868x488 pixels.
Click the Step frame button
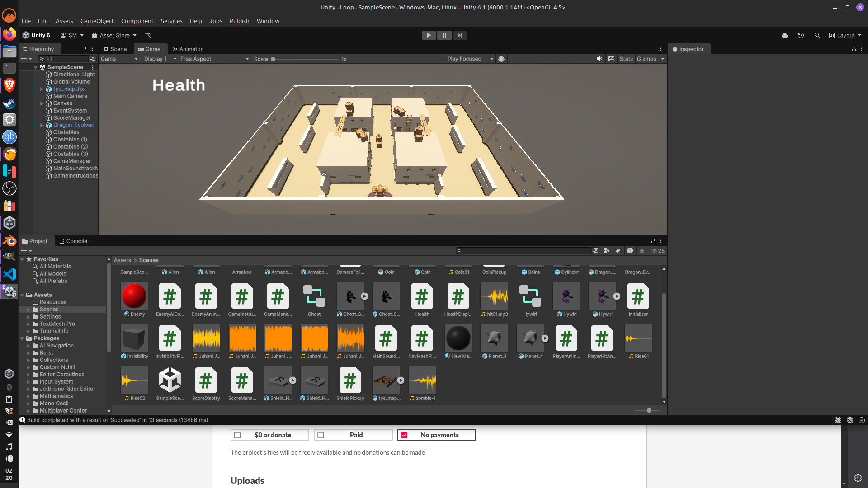coord(459,35)
